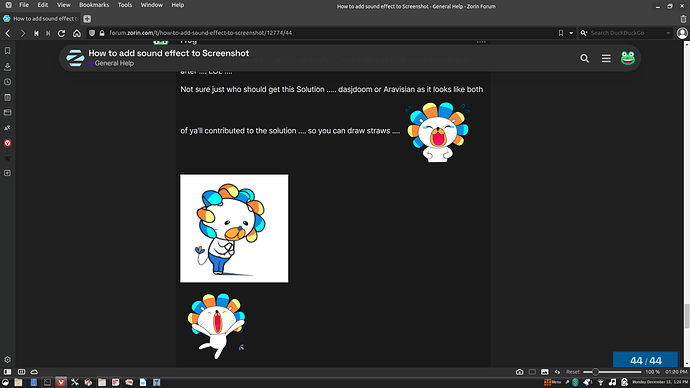Go back to the previous page
Viewport: 690px width, 388px height.
point(8,33)
